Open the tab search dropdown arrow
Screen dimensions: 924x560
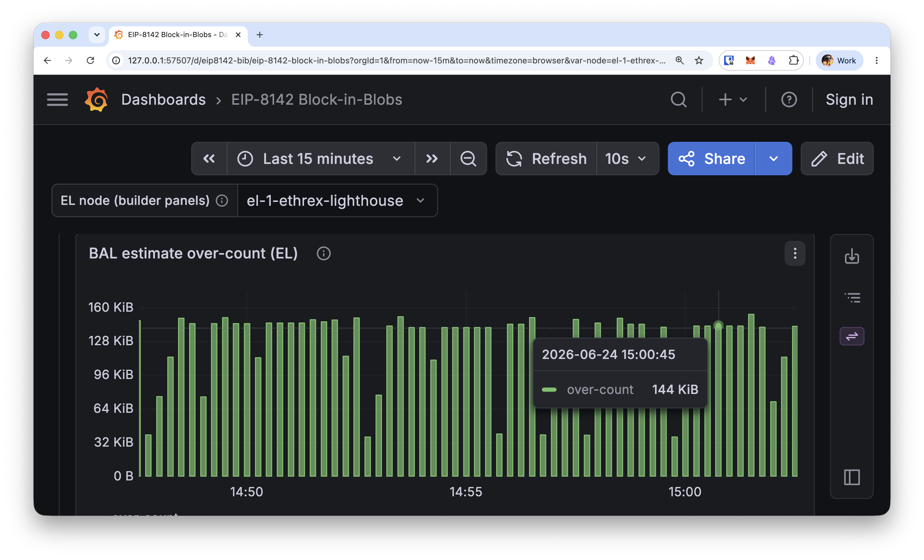tap(97, 35)
